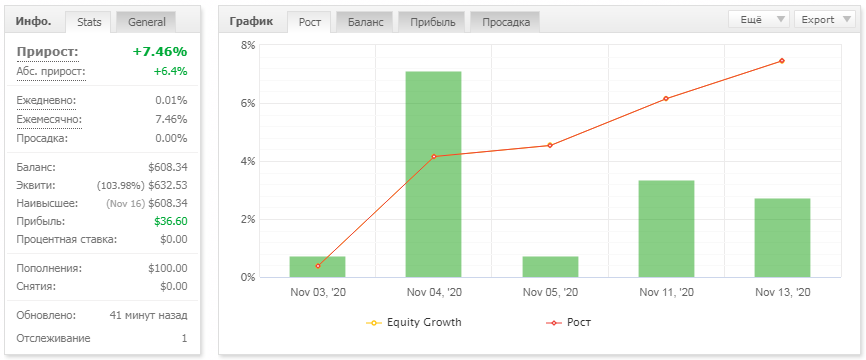Viewport: 866px width, 360px height.
Task: Toggle Equity Growth legend series
Action: point(414,322)
